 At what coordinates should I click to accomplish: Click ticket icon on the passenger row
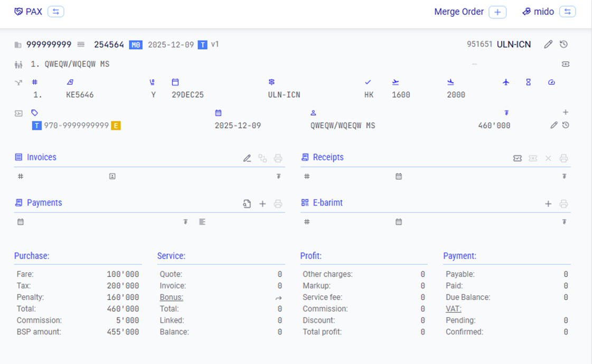pyautogui.click(x=566, y=64)
